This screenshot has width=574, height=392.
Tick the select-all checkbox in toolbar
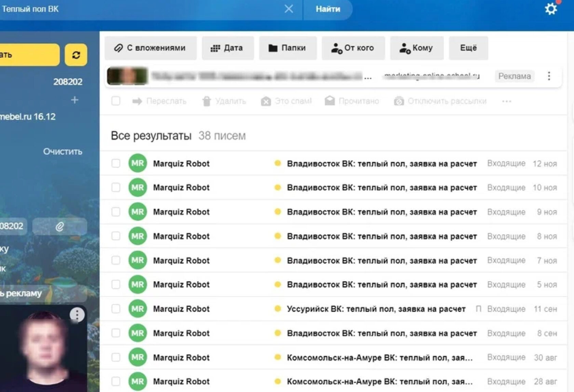coord(116,101)
